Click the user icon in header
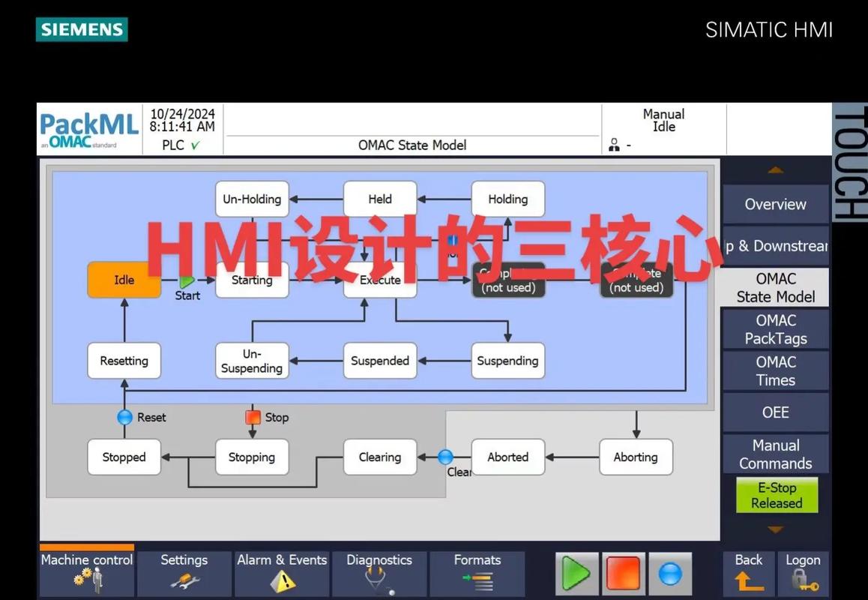868x600 pixels. coord(614,145)
